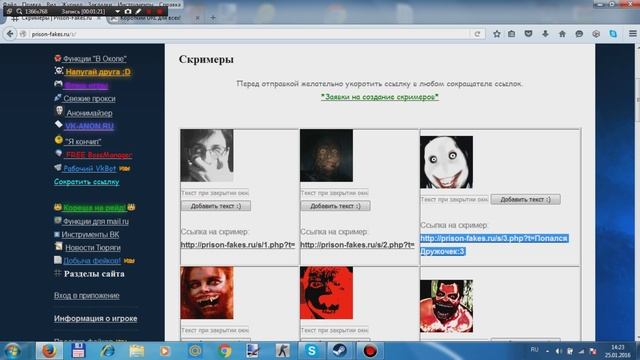
Task: Click the man-with-glasses screamer thumbnail
Action: 207,156
